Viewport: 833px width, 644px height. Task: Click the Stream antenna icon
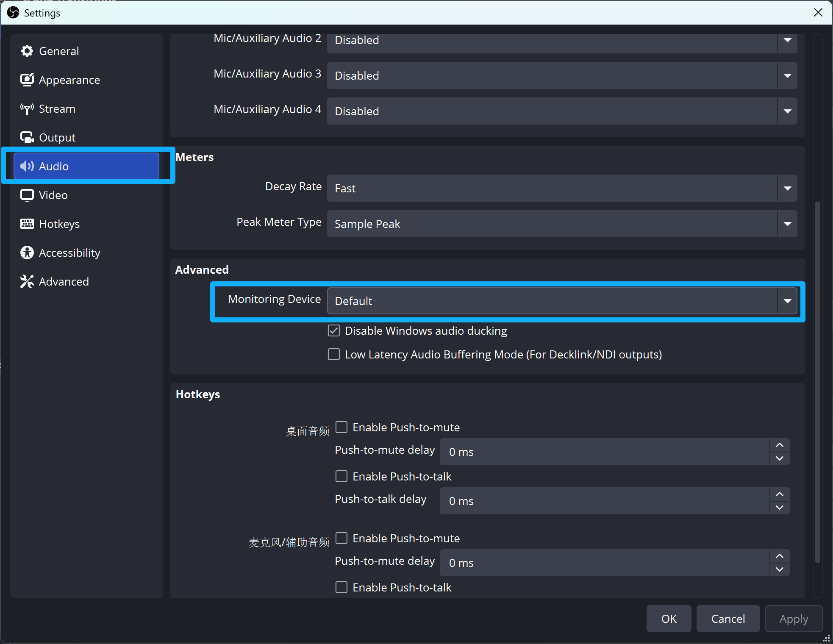(x=27, y=108)
